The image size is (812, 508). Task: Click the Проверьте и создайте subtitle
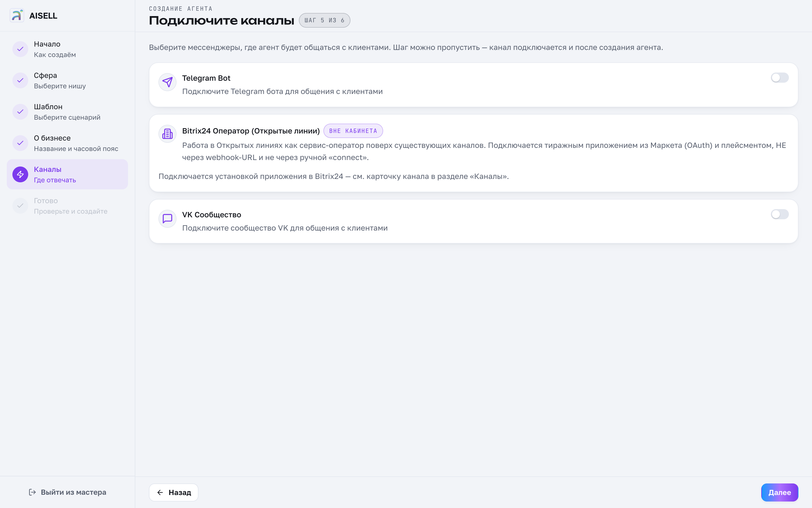click(70, 211)
